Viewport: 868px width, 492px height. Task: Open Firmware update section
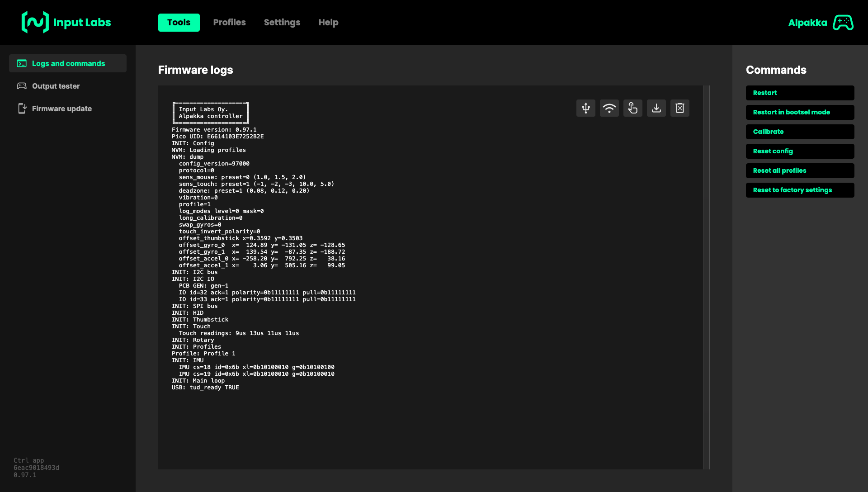61,109
